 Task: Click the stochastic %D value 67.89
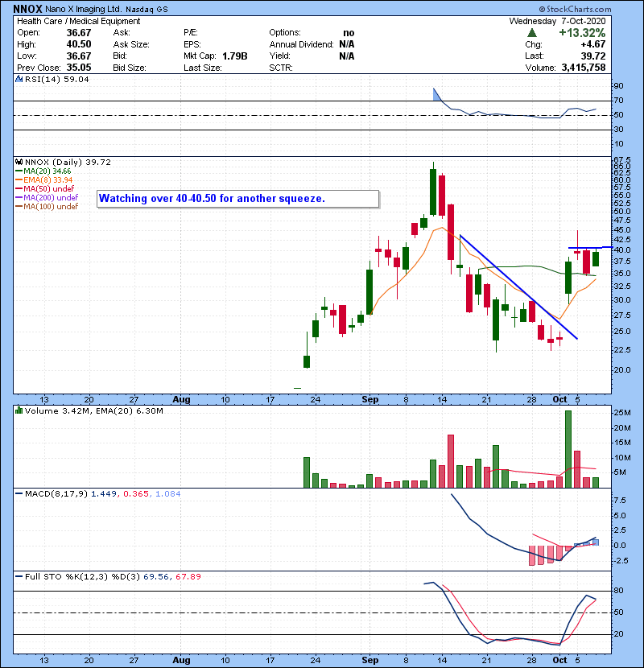188,576
